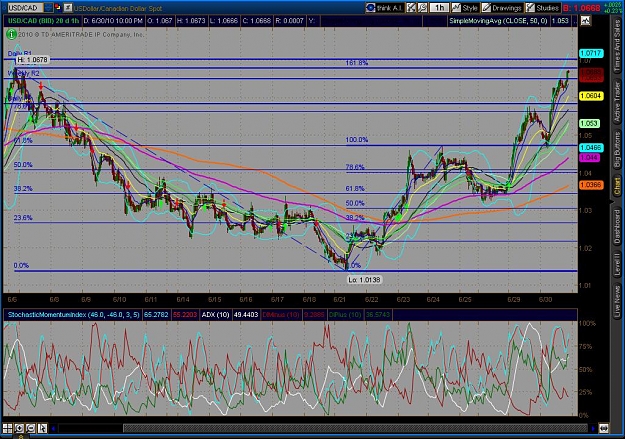Click the green info icon on chart
The width and height of the screenshot is (625, 439).
(11, 35)
